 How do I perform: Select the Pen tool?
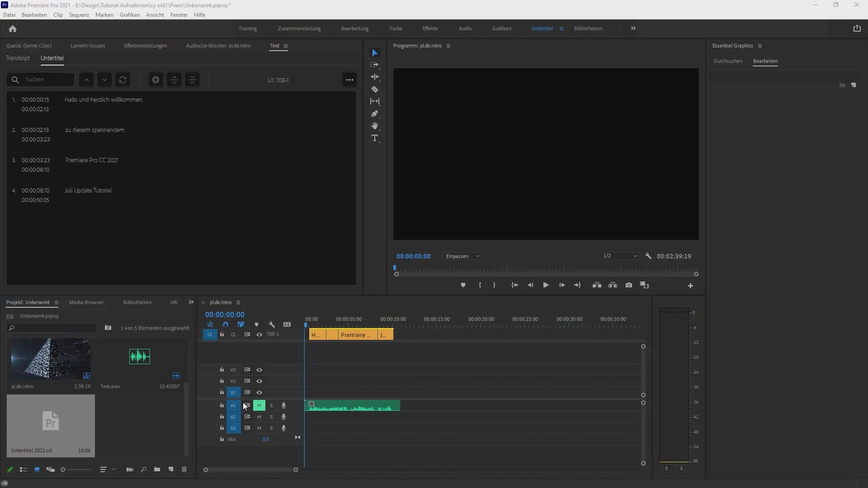[x=374, y=114]
